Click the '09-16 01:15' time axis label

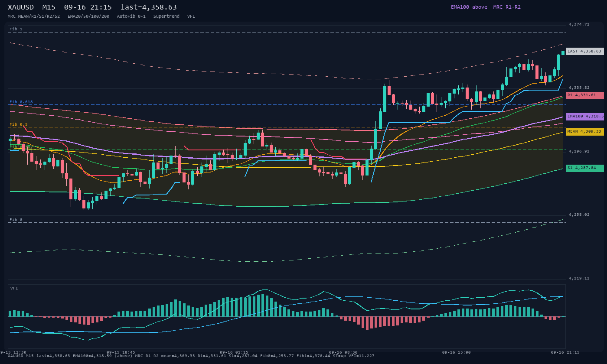coord(234,352)
